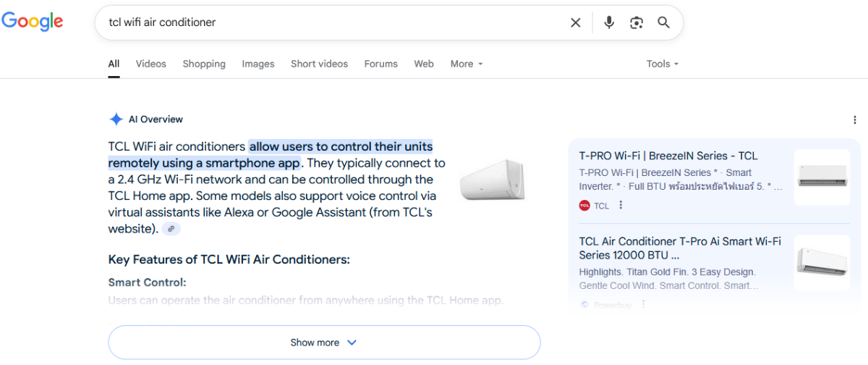Open AI Overview three-dot options menu
The image size is (868, 365).
tap(855, 119)
